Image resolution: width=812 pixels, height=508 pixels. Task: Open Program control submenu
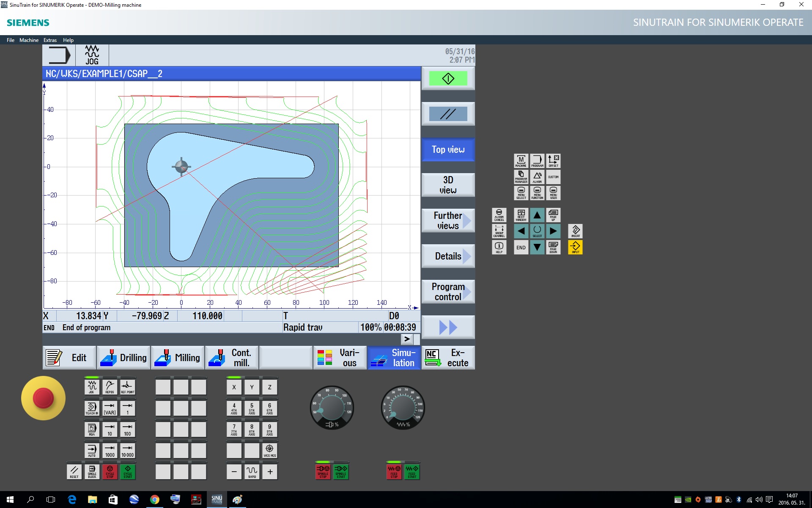pyautogui.click(x=448, y=292)
